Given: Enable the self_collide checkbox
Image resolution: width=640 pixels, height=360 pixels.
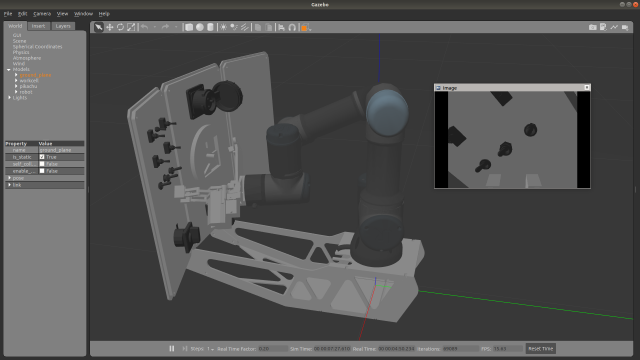Looking at the screenshot, I should pyautogui.click(x=42, y=164).
